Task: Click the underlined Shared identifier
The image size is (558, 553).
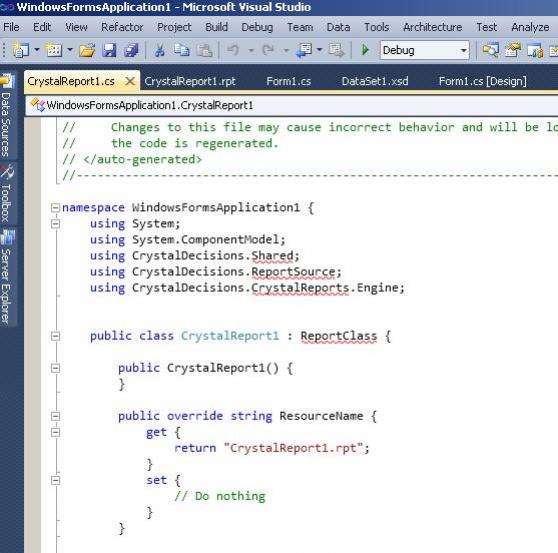Action: pos(272,256)
